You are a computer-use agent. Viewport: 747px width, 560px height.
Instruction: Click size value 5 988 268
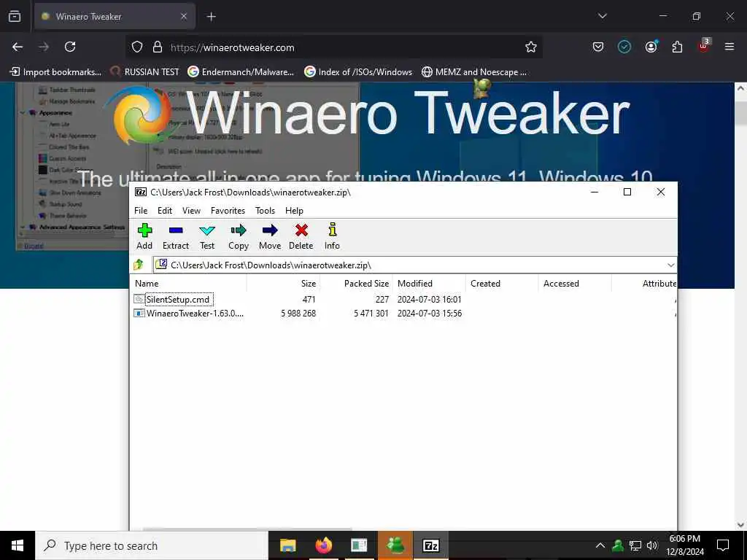(298, 314)
